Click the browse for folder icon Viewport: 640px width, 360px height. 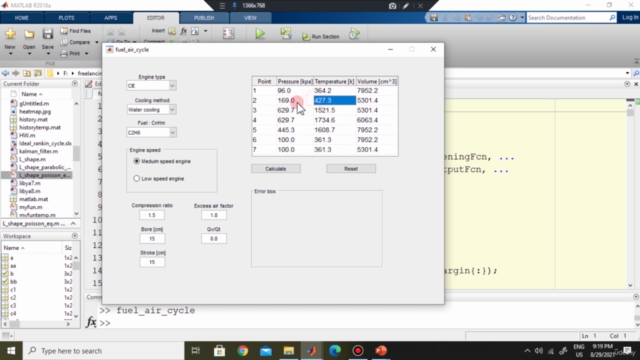[x=38, y=73]
